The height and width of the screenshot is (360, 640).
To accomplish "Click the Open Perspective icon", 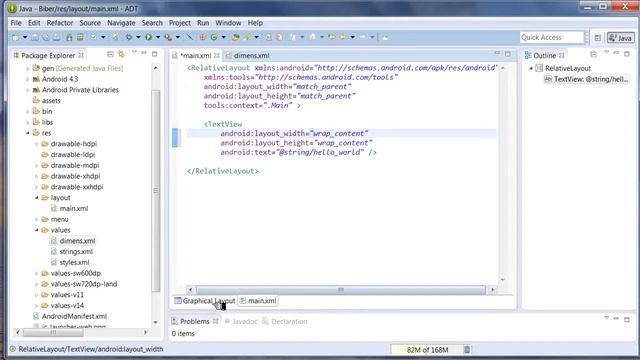I will point(598,38).
